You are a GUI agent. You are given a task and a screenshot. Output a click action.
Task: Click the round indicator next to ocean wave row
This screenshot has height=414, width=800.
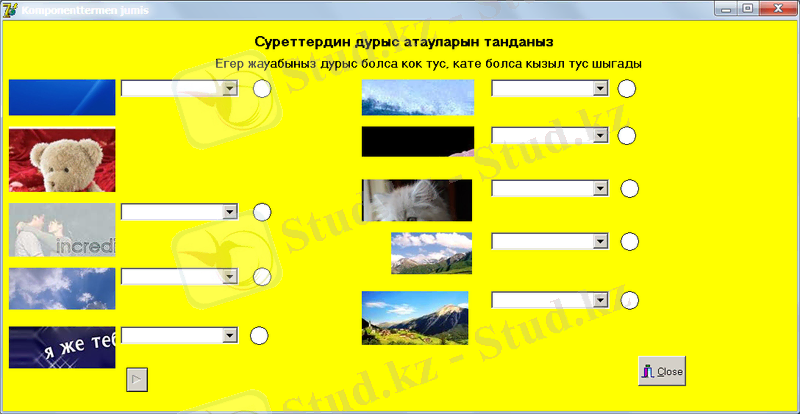pos(627,89)
